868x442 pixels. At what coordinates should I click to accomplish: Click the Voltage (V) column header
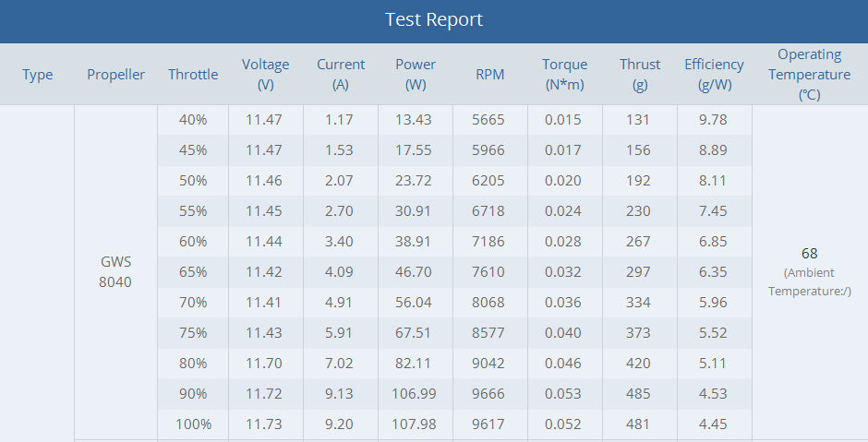coord(265,74)
